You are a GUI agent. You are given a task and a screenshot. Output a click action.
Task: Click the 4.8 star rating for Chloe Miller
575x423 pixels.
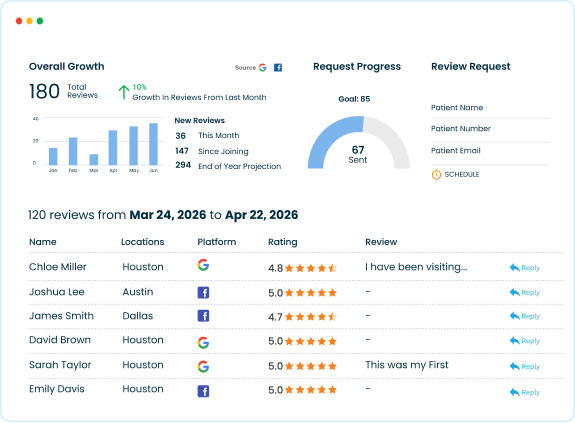(x=303, y=268)
